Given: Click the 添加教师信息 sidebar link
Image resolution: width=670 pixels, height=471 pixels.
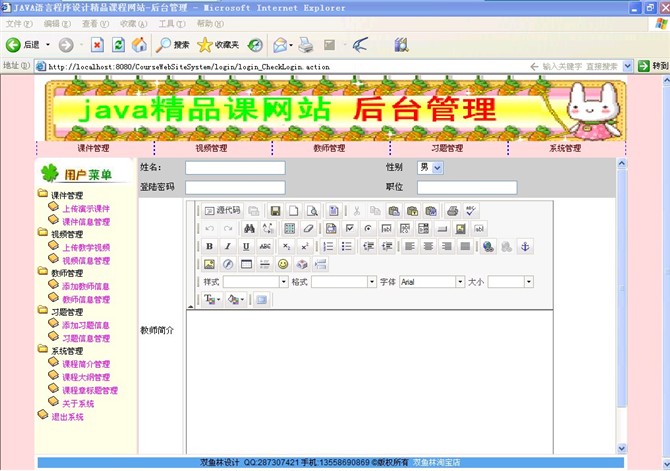Looking at the screenshot, I should [x=86, y=286].
